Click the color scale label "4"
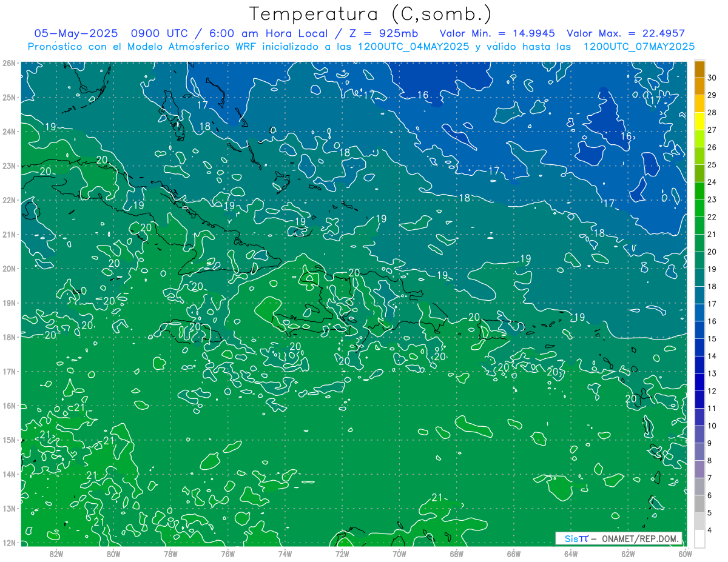The image size is (728, 562). click(710, 530)
